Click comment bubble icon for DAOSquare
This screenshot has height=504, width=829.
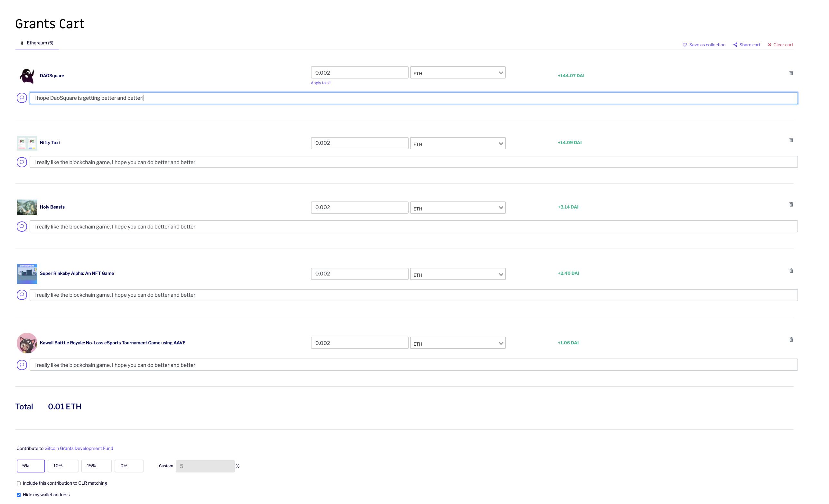tap(22, 98)
